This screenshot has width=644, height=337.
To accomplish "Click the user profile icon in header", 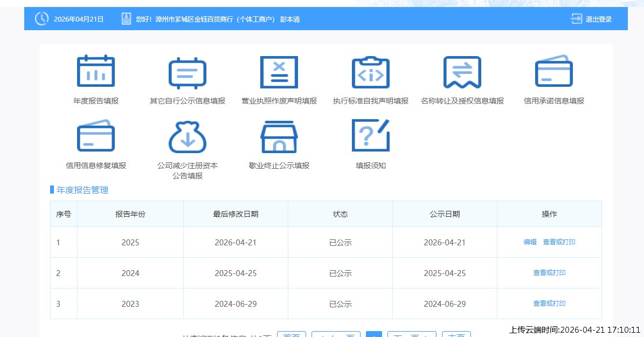I will 126,19.
